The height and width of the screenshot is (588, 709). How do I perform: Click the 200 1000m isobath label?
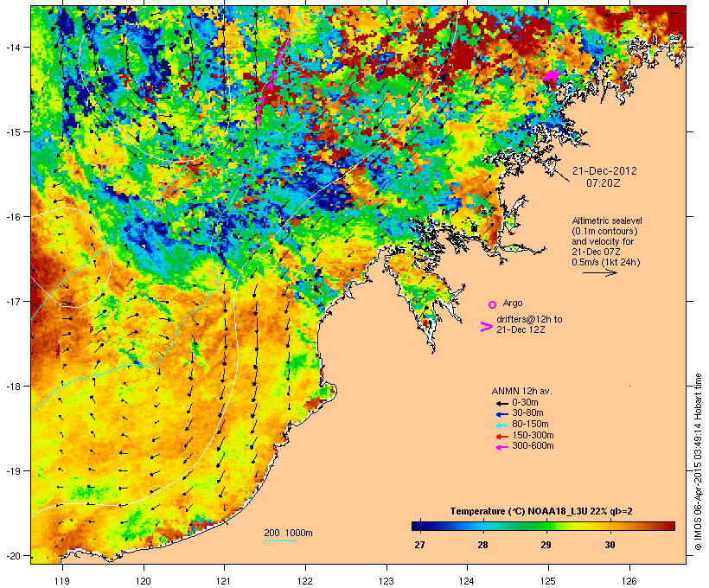click(288, 533)
